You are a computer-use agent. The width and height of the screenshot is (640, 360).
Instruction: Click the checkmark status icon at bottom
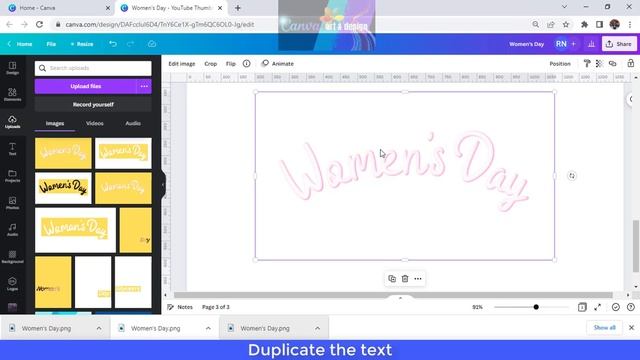point(616,307)
